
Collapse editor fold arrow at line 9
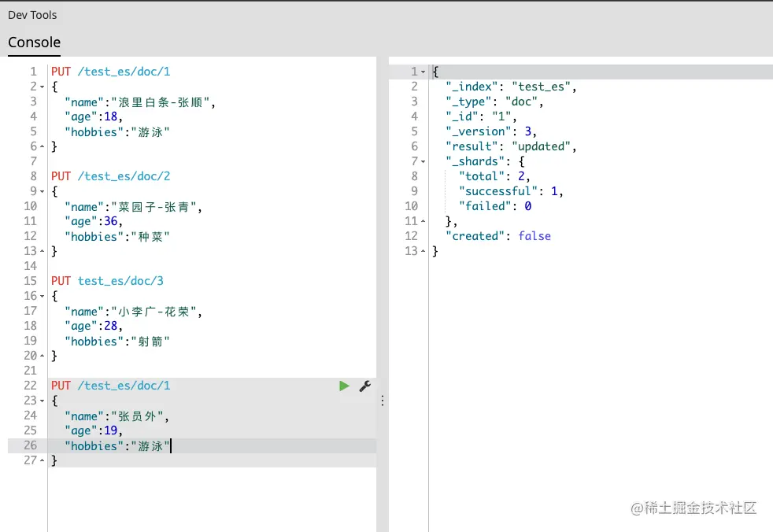[42, 191]
